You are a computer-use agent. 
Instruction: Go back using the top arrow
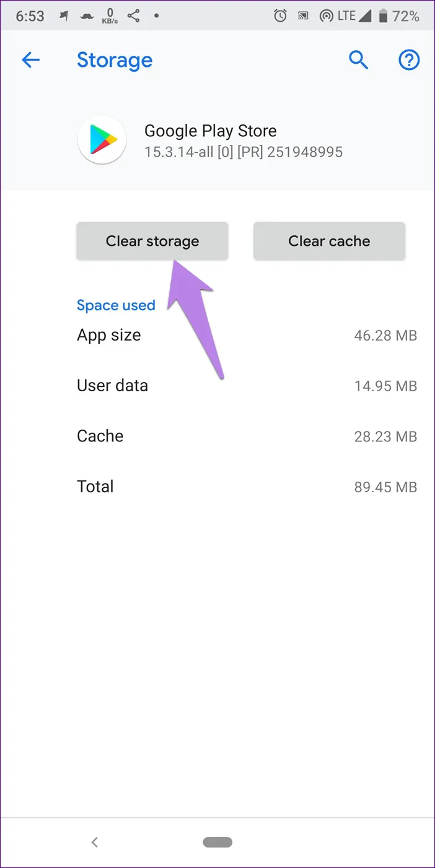coord(30,60)
